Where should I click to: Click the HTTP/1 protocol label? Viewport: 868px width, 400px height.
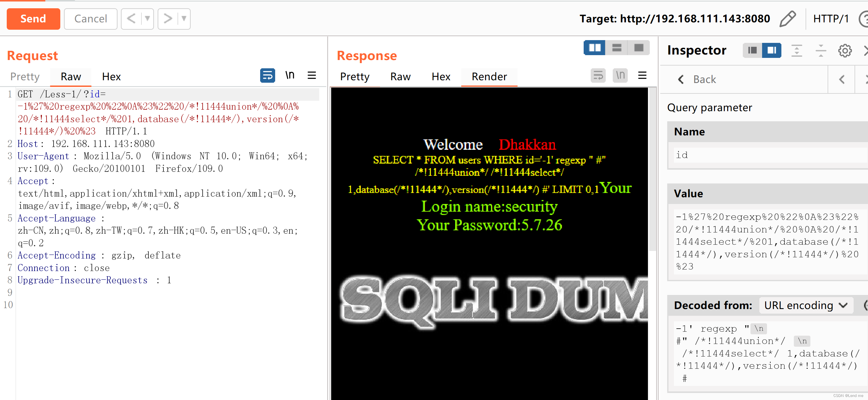click(831, 19)
